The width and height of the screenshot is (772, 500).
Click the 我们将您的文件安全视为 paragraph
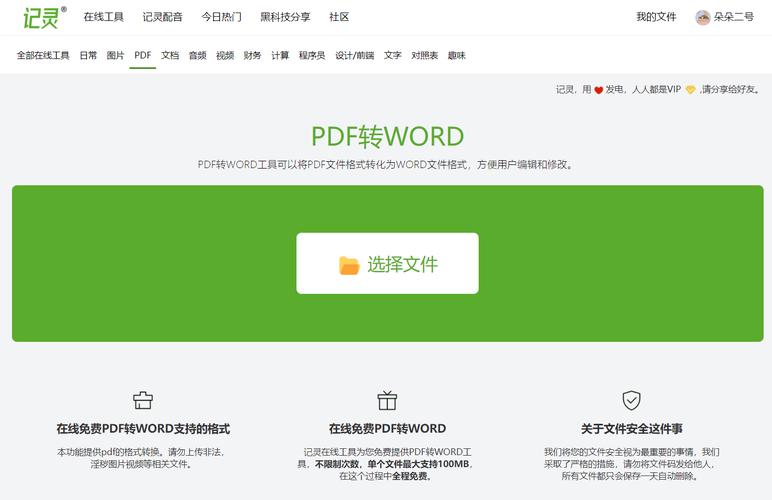[631, 464]
